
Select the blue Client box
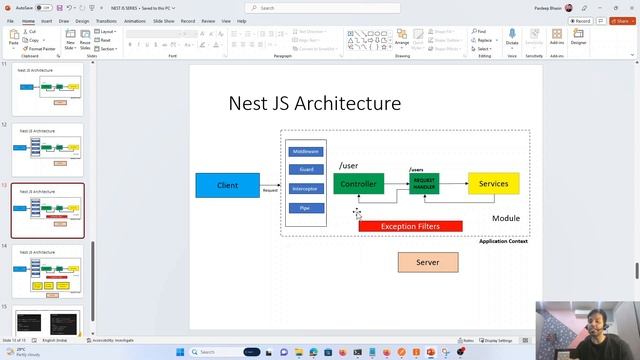point(227,185)
